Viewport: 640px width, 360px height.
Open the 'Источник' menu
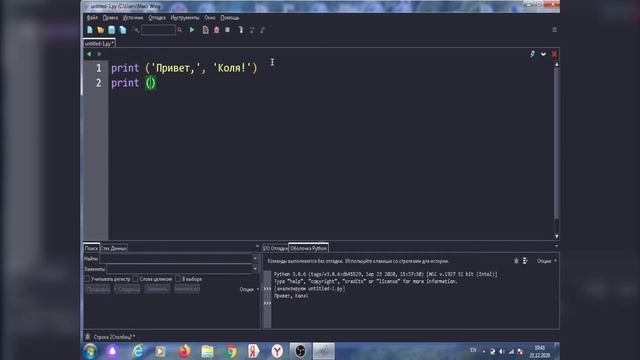point(133,18)
